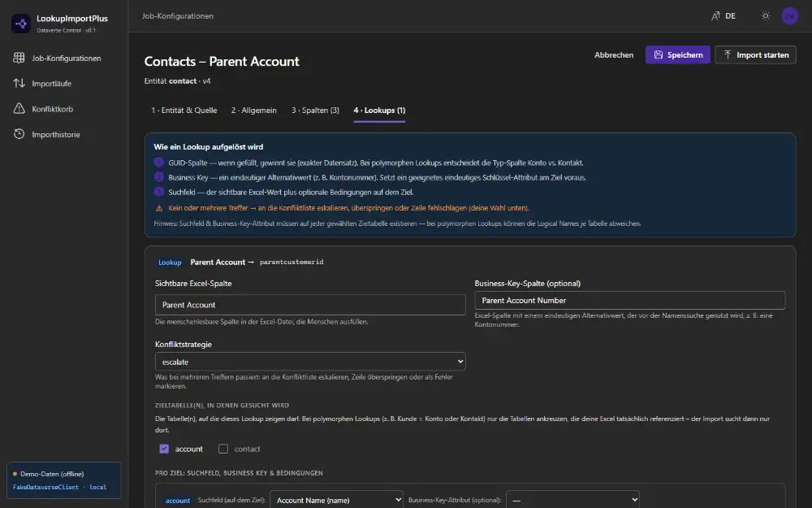Image resolution: width=812 pixels, height=508 pixels.
Task: Click the Abbrechen button
Action: (x=614, y=55)
